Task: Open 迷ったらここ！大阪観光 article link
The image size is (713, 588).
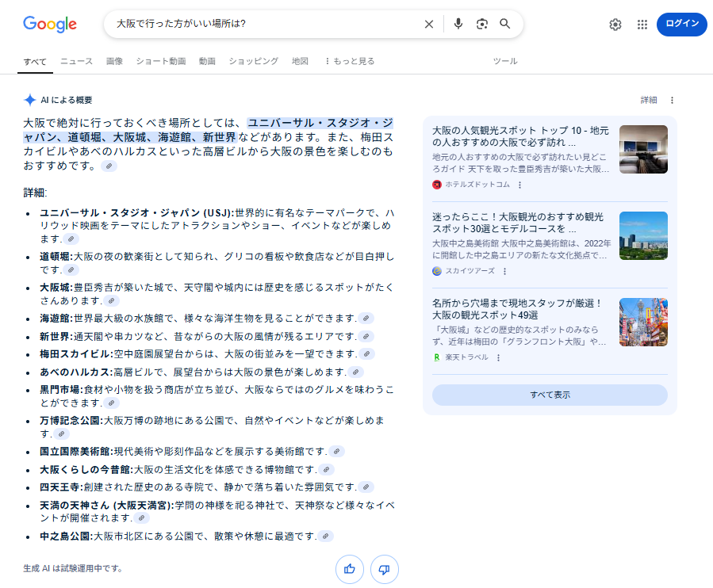Action: pyautogui.click(x=518, y=223)
